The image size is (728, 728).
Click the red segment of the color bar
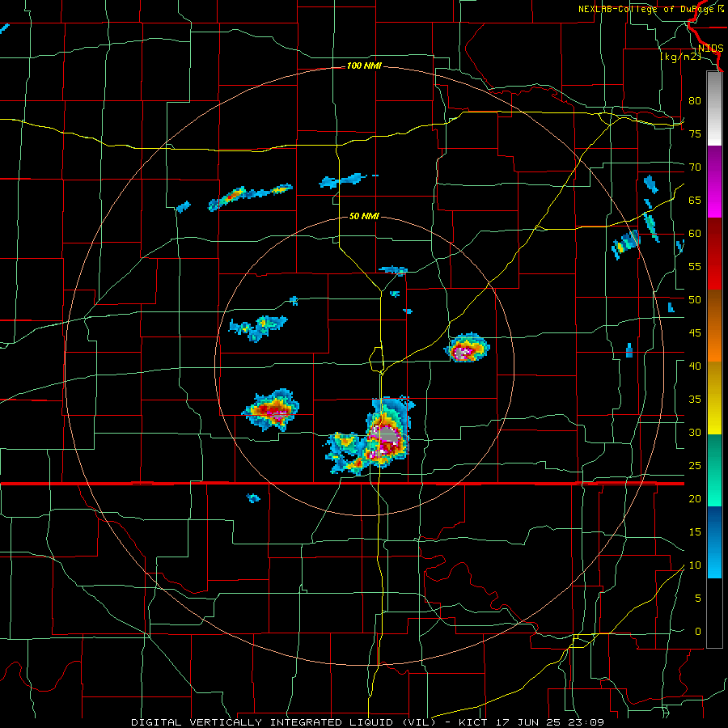714,253
